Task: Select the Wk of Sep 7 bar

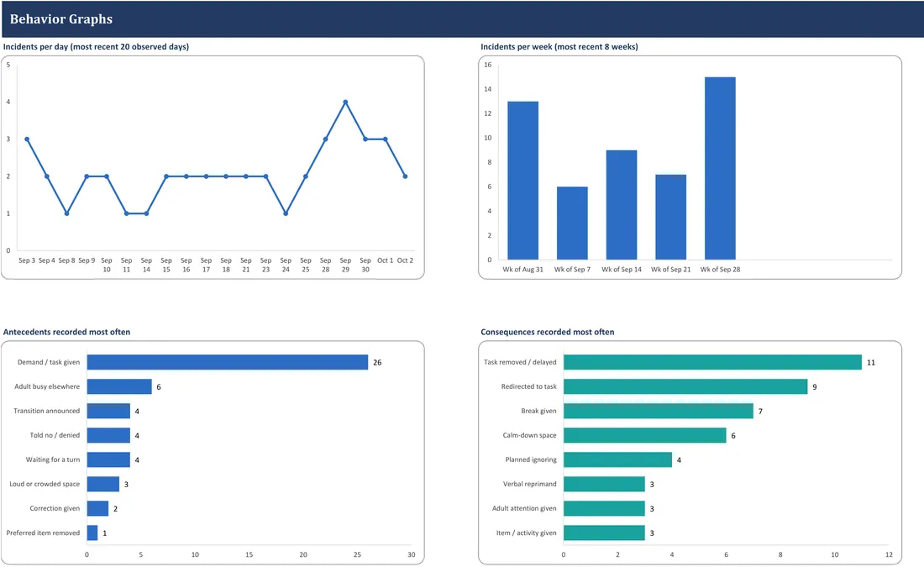Action: click(x=572, y=223)
